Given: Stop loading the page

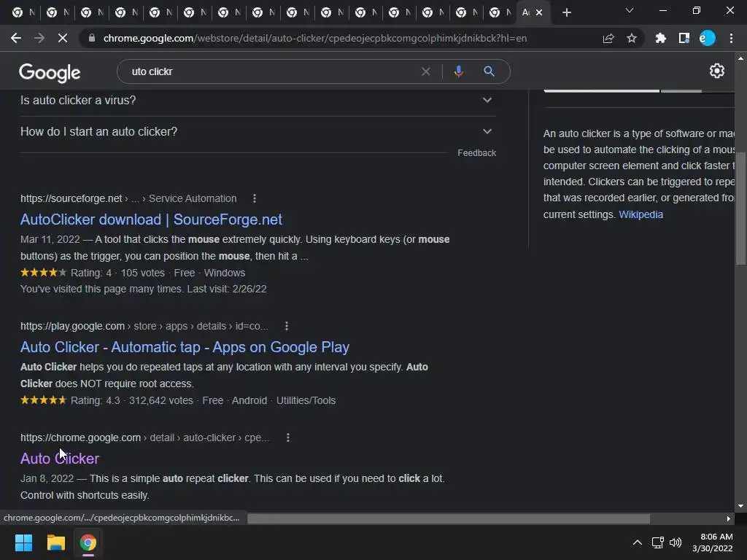Looking at the screenshot, I should [x=63, y=38].
